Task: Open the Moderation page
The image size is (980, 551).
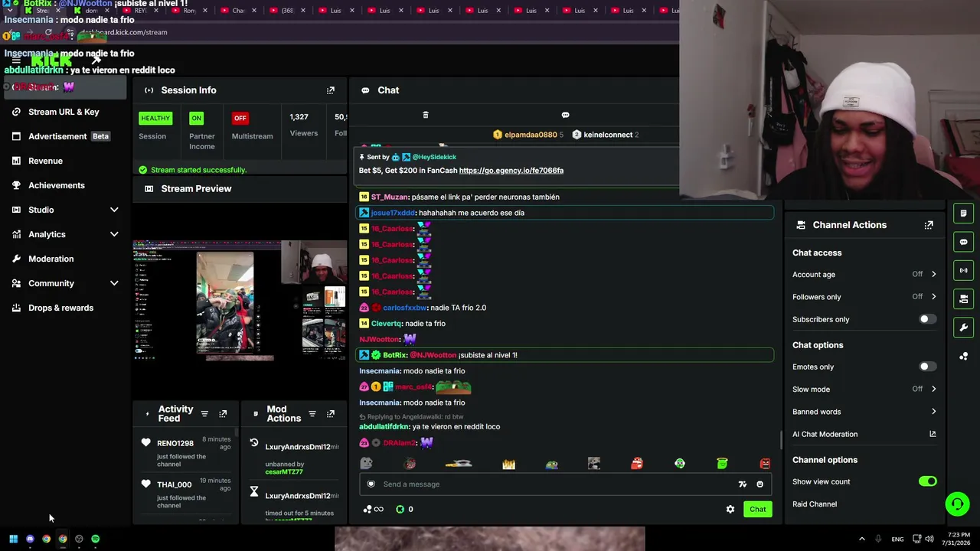Action: pos(66,259)
